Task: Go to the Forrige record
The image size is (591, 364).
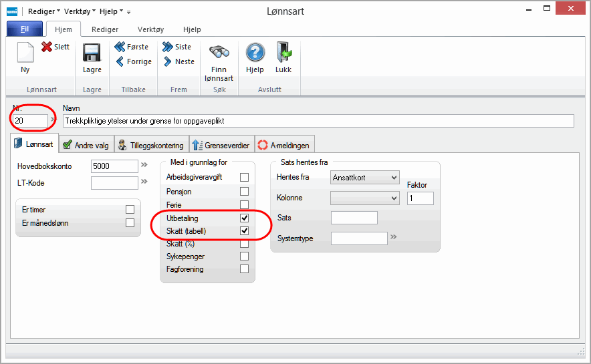Action: click(x=120, y=61)
